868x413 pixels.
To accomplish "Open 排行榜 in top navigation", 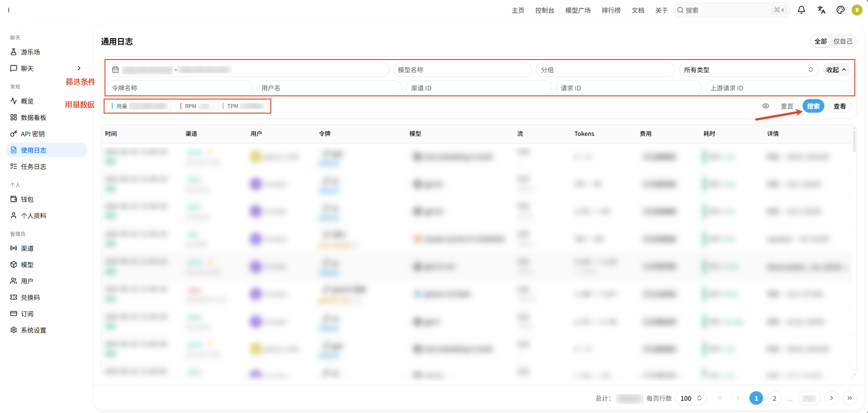I will click(611, 10).
